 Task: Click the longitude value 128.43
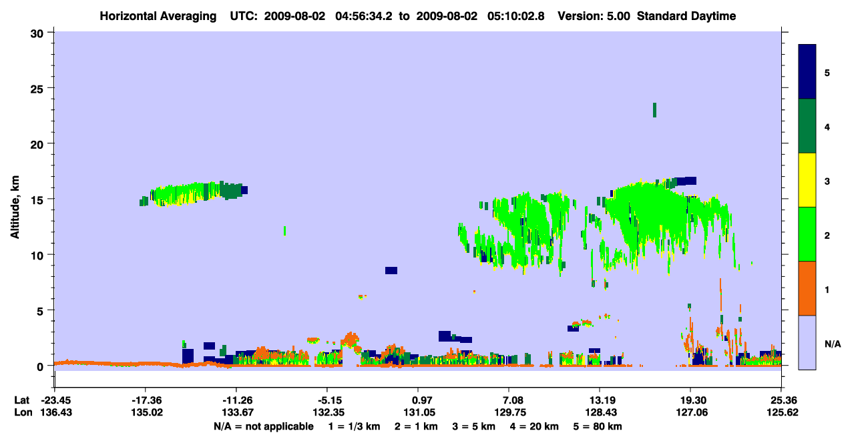pos(600,413)
